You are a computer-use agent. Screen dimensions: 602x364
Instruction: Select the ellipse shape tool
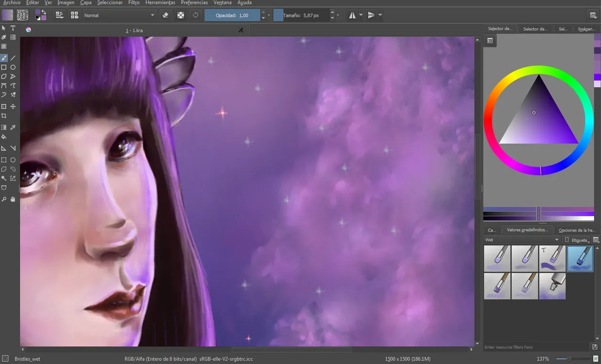[13, 67]
